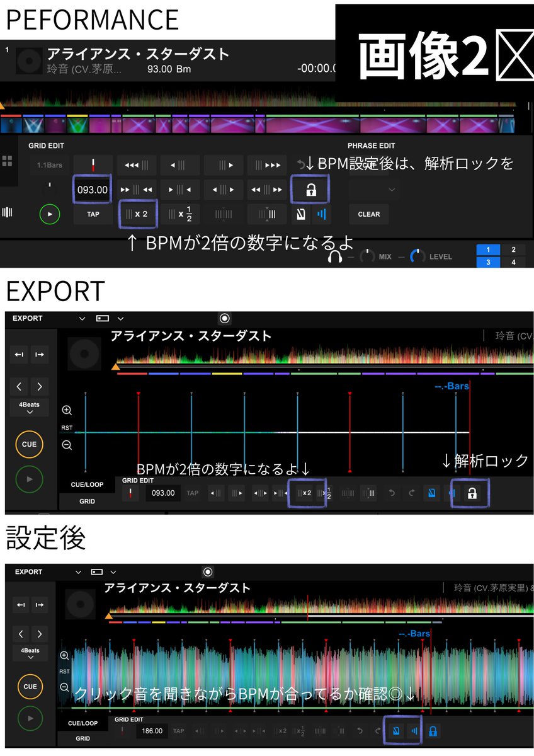Click the record circle icon in EXPORT section
This screenshot has width=534, height=756.
[225, 318]
